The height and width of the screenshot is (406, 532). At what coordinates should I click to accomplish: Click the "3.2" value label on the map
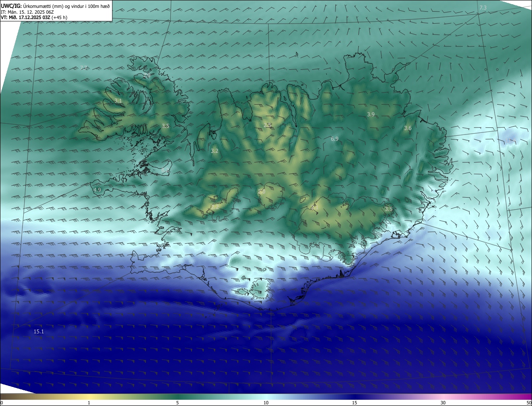[x=214, y=151]
